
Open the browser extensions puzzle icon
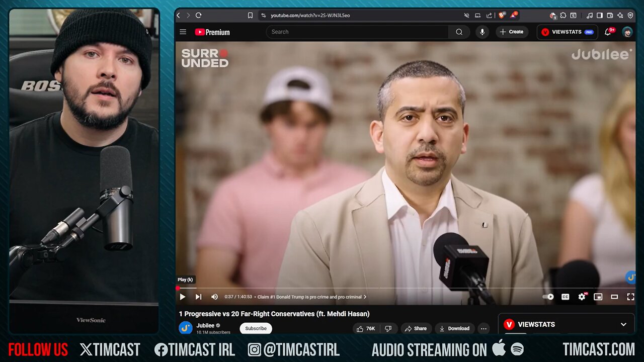pos(563,16)
